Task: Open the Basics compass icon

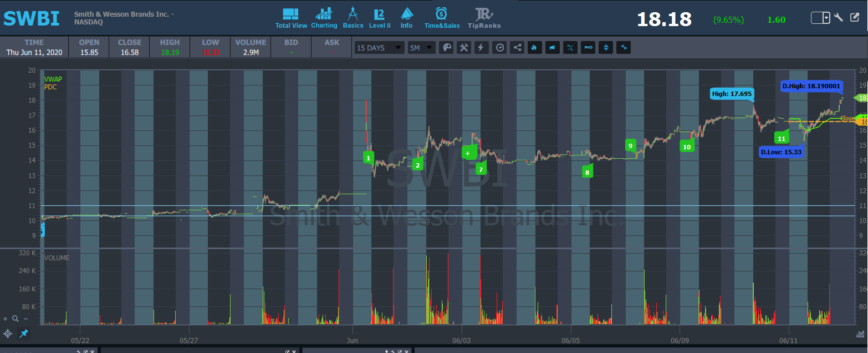Action: coord(353,18)
